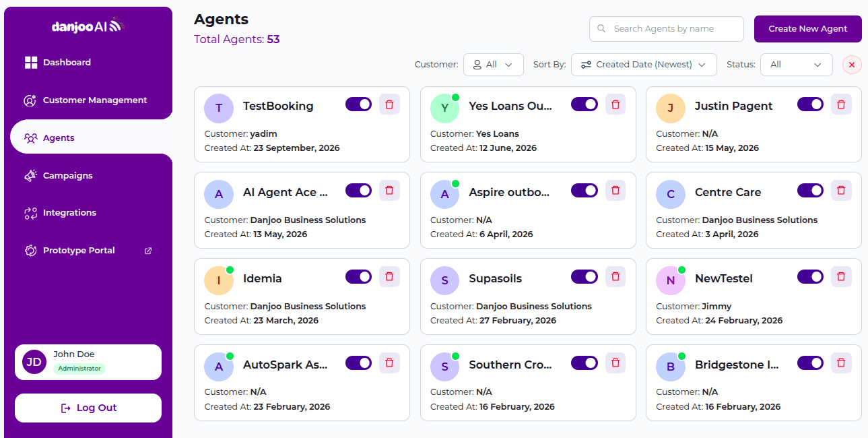Open the Customer filter dropdown
Image resolution: width=868 pixels, height=438 pixels.
coord(494,65)
